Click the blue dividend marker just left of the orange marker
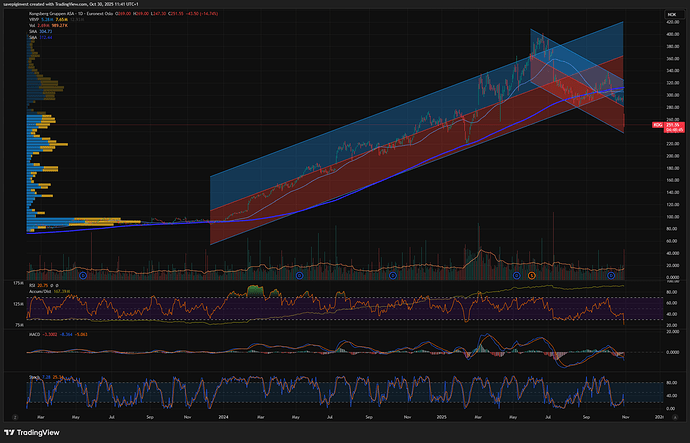Viewport: 690px width, 443px height. [516, 274]
